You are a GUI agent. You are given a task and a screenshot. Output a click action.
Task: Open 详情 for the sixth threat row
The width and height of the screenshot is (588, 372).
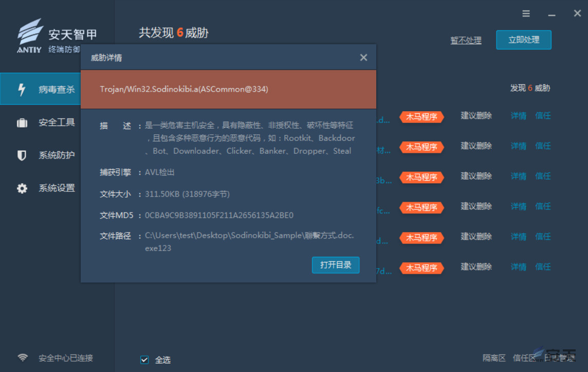(x=518, y=267)
